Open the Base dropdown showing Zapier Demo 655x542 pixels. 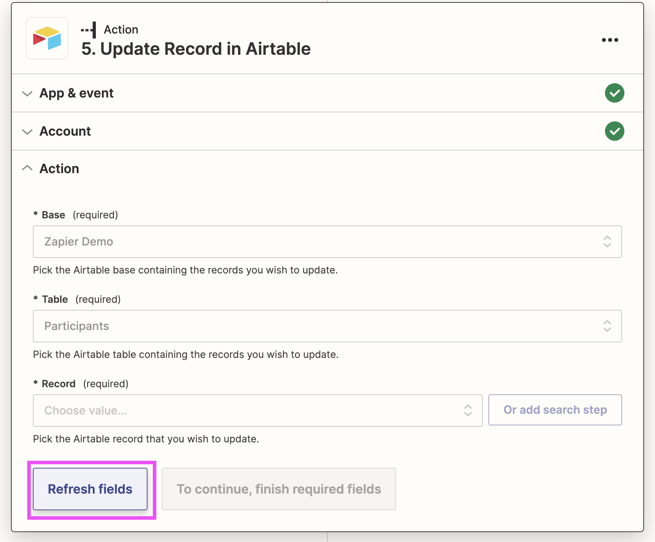310,242
